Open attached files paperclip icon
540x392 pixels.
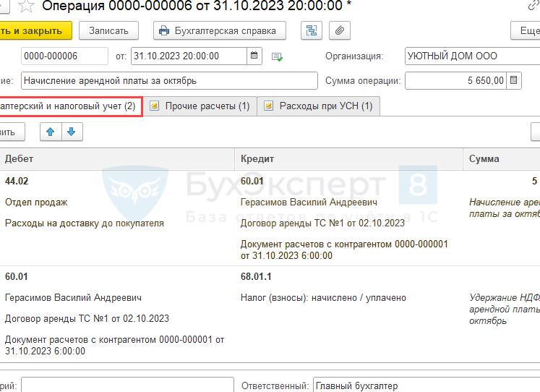coord(340,30)
